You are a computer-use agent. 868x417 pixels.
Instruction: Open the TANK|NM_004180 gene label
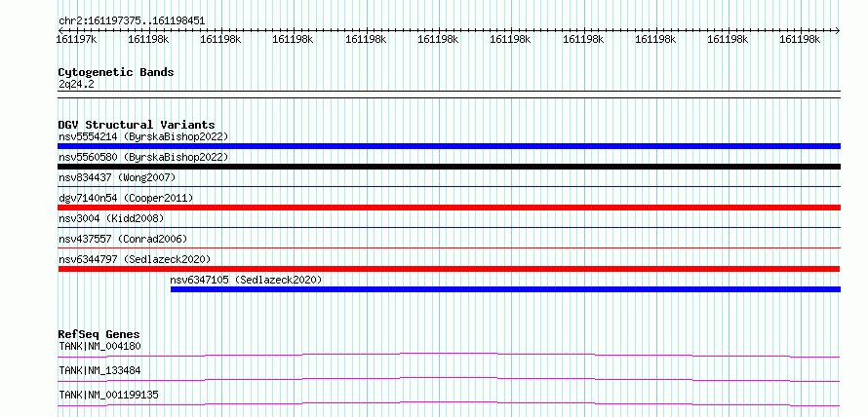click(x=99, y=346)
